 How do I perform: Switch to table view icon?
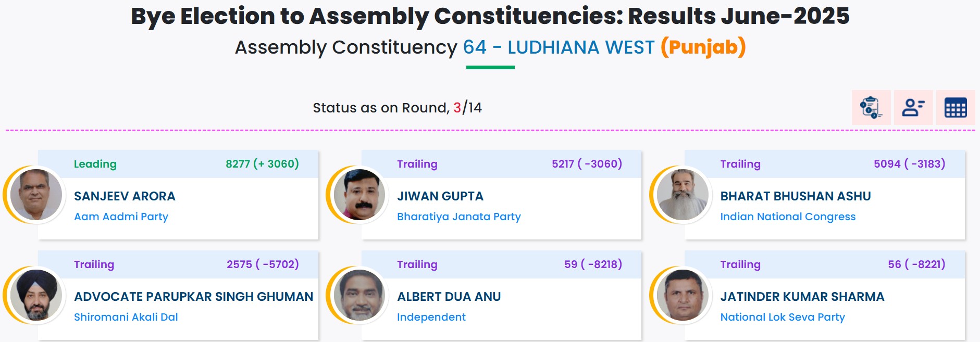tap(956, 108)
